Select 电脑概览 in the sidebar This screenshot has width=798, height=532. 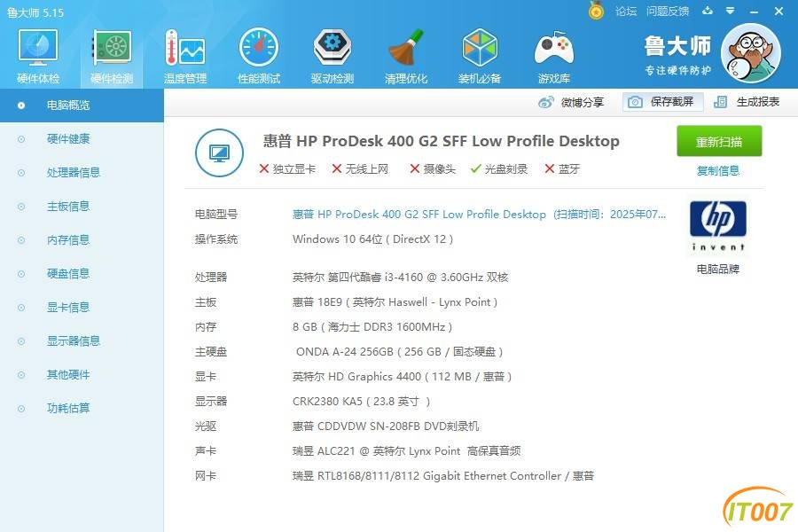click(x=82, y=106)
